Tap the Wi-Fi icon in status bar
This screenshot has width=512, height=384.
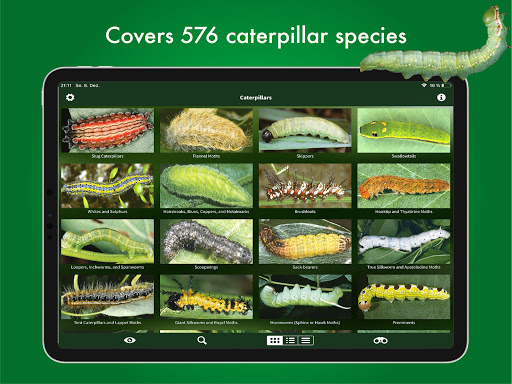pyautogui.click(x=424, y=86)
